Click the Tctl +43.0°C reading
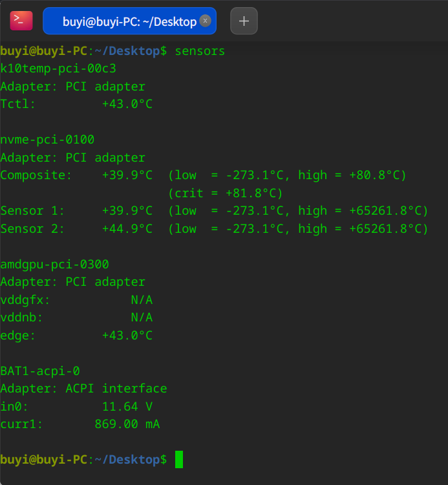This screenshot has width=448, height=485. [127, 104]
